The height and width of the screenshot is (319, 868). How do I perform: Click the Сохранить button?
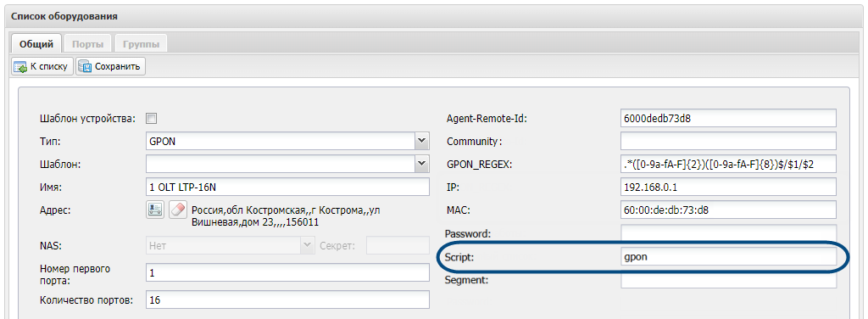111,67
